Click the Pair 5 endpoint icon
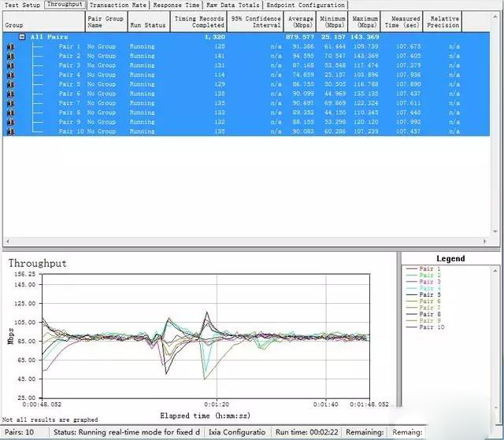 pyautogui.click(x=10, y=84)
